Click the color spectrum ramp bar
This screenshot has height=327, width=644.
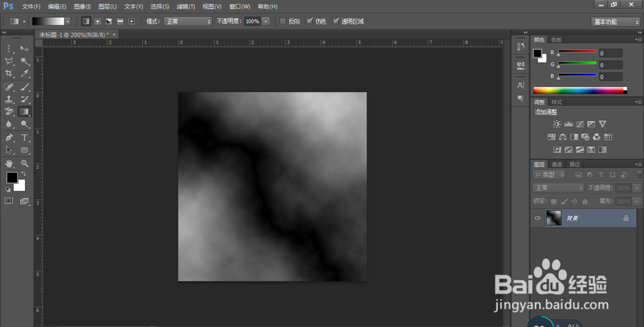pos(580,90)
